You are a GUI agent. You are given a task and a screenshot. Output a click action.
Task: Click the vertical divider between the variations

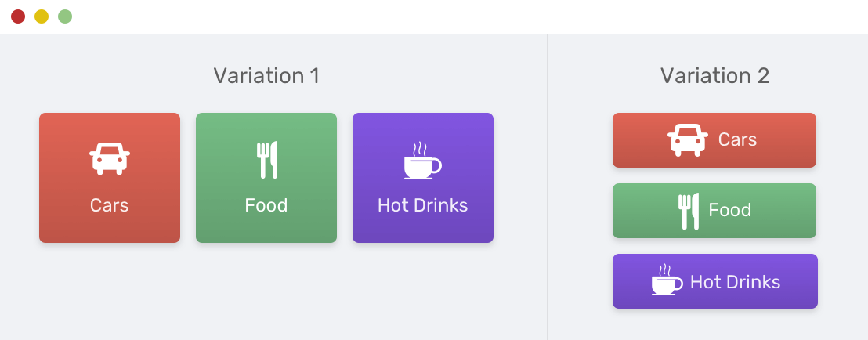548,187
